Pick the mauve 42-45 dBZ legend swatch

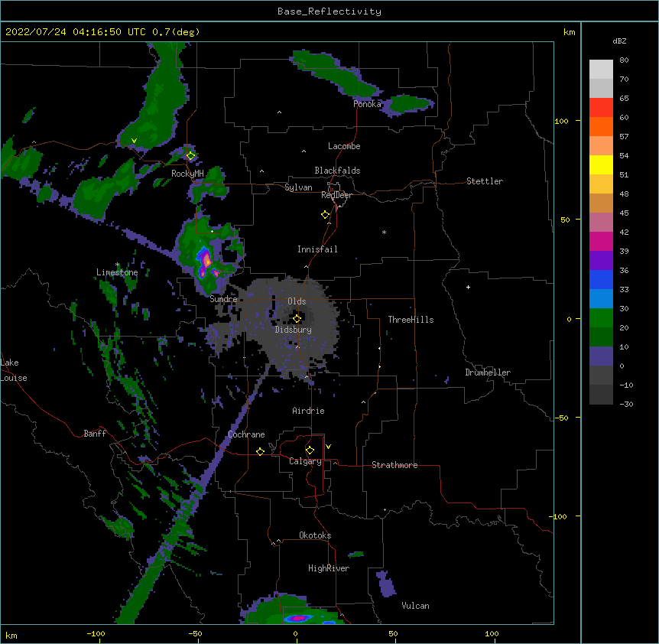click(601, 223)
